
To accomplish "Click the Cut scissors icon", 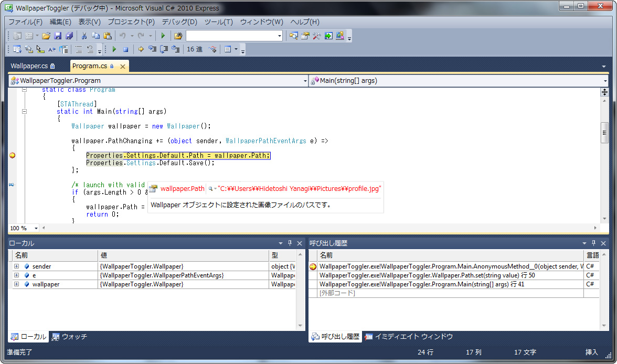I will (x=84, y=36).
